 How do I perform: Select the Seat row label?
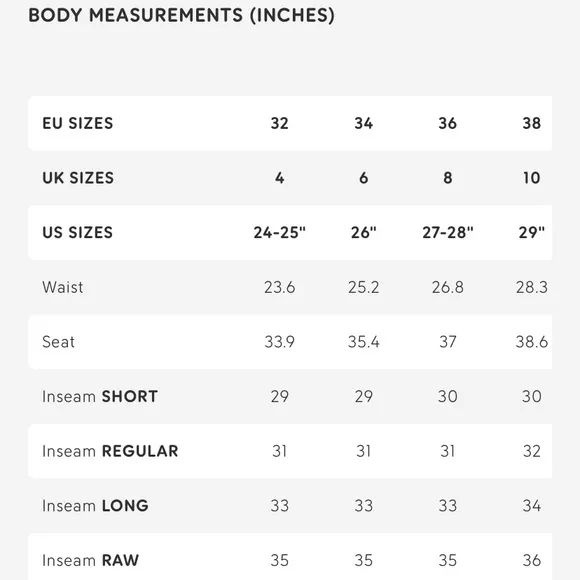(x=58, y=342)
